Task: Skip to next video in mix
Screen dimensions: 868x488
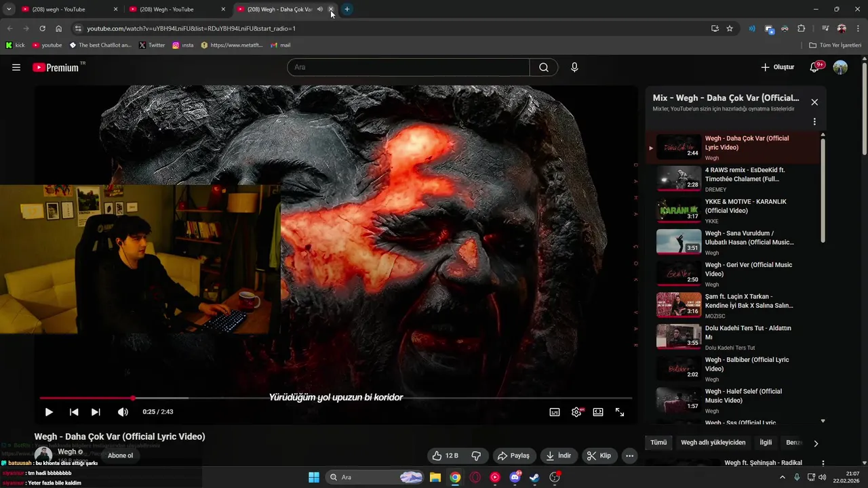Action: click(x=96, y=412)
